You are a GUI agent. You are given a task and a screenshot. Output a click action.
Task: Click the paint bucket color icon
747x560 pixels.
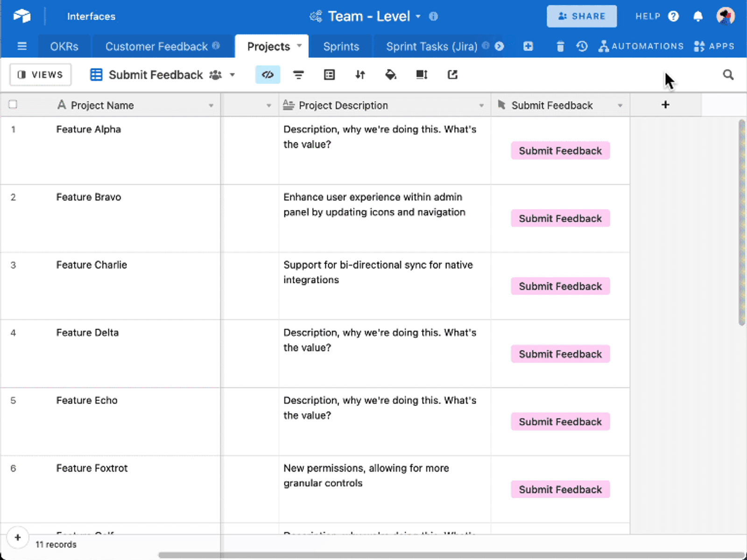click(x=391, y=75)
